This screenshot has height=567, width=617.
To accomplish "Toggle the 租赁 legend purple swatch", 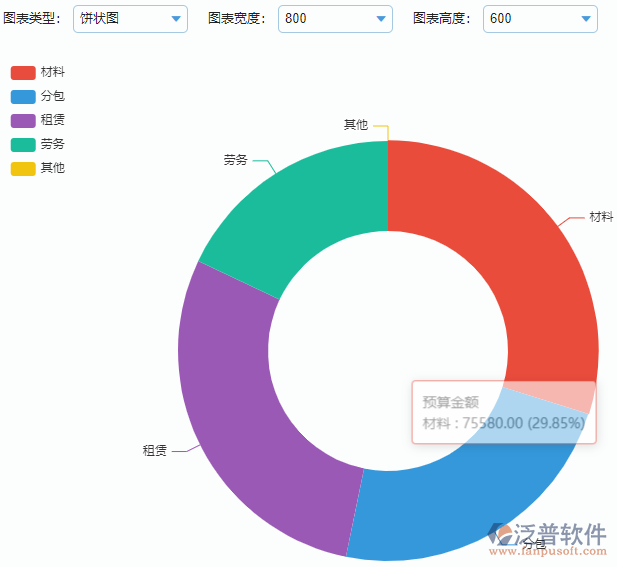I will point(23,120).
